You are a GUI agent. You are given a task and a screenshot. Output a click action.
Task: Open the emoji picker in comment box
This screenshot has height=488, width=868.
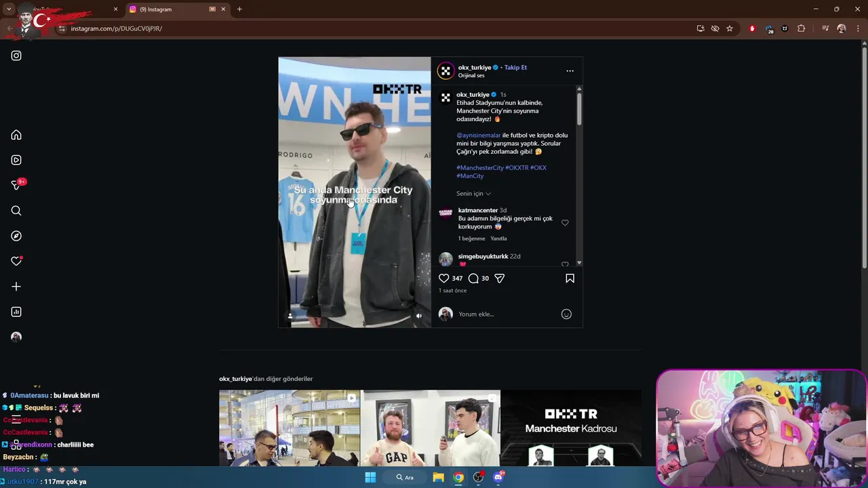pos(566,314)
